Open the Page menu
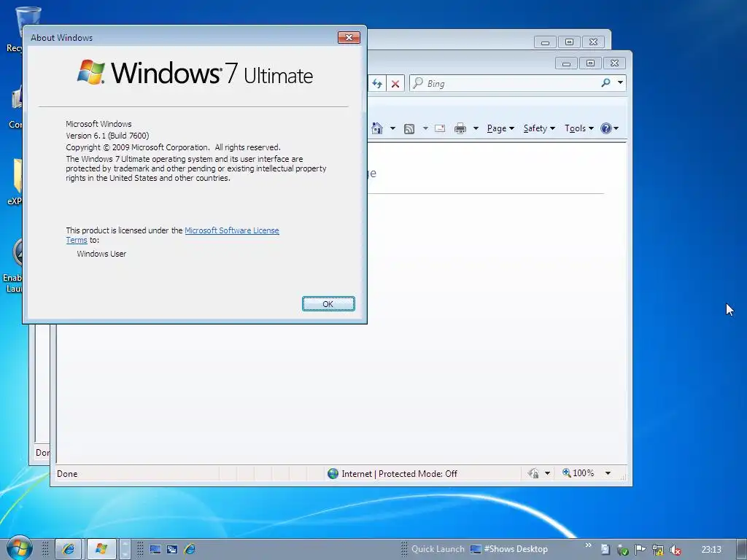The height and width of the screenshot is (560, 747). pos(500,128)
